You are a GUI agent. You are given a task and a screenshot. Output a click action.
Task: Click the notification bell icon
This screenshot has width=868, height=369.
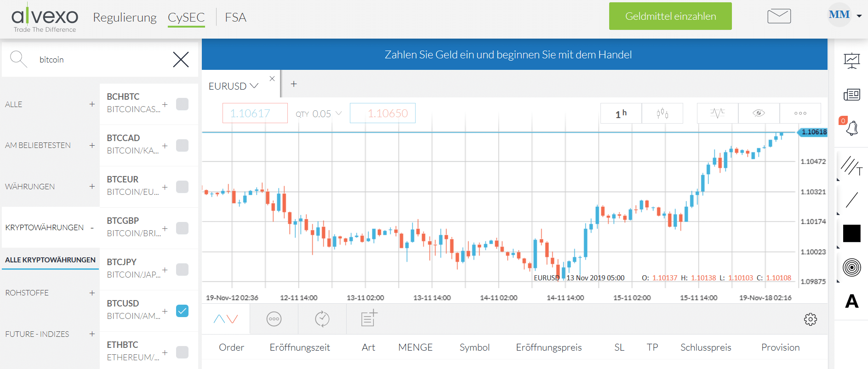tap(852, 128)
